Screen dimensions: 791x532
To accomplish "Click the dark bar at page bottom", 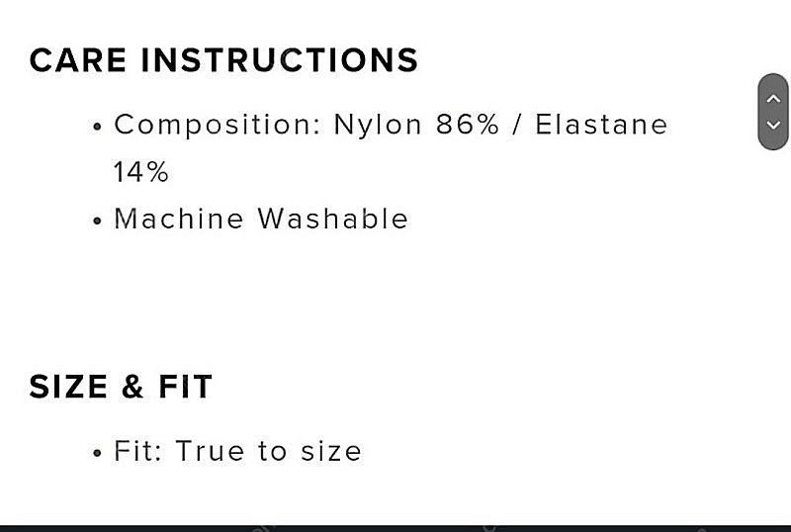I will tap(395, 528).
